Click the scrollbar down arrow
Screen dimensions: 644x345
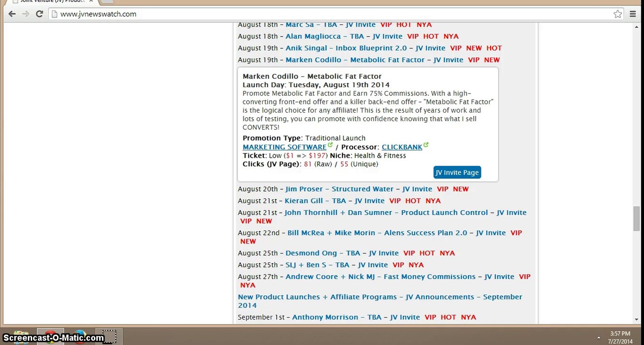point(636,320)
